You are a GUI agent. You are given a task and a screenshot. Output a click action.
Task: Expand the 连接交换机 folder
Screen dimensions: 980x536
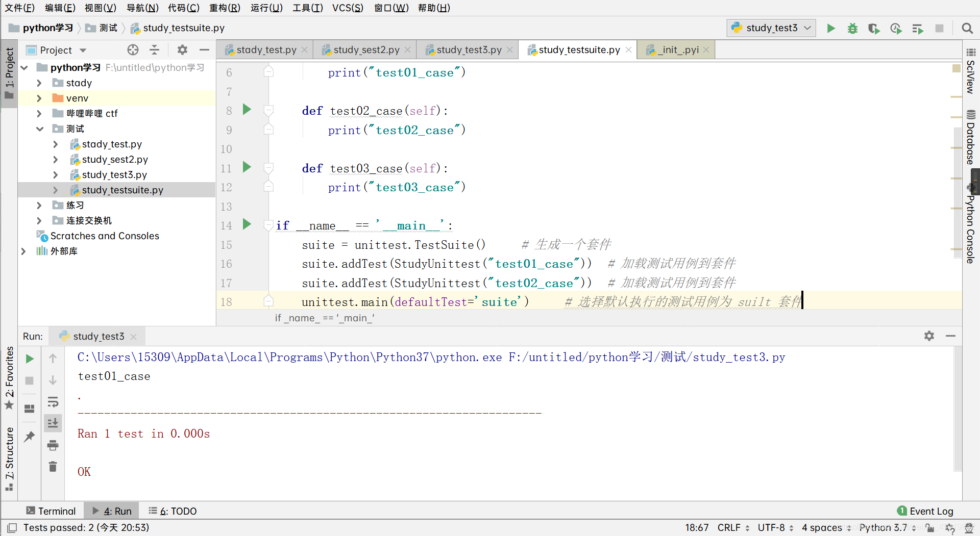tap(39, 220)
